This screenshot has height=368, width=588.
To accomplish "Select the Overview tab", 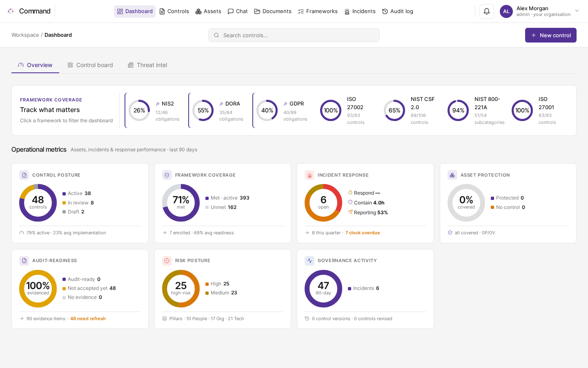I will (35, 65).
